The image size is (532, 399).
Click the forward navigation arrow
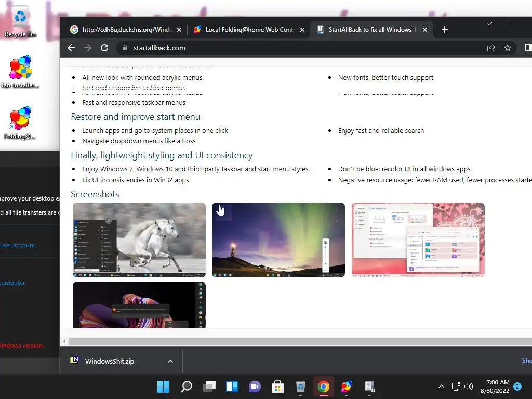87,48
